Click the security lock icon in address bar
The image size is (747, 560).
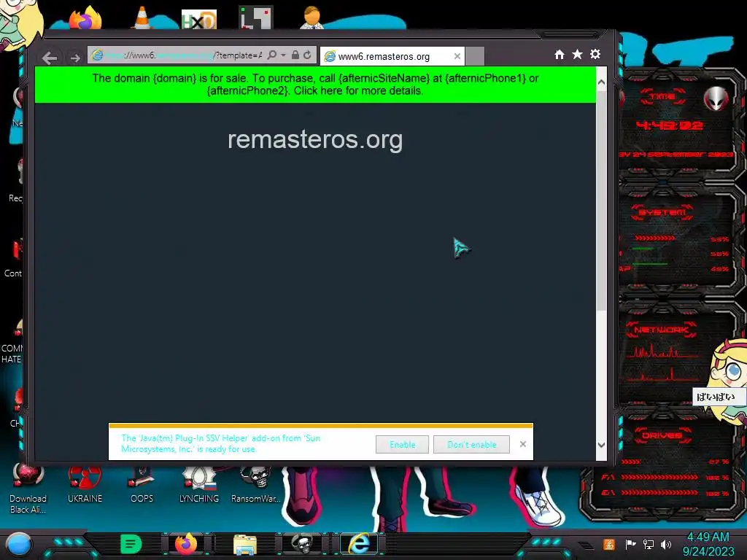pyautogui.click(x=295, y=55)
